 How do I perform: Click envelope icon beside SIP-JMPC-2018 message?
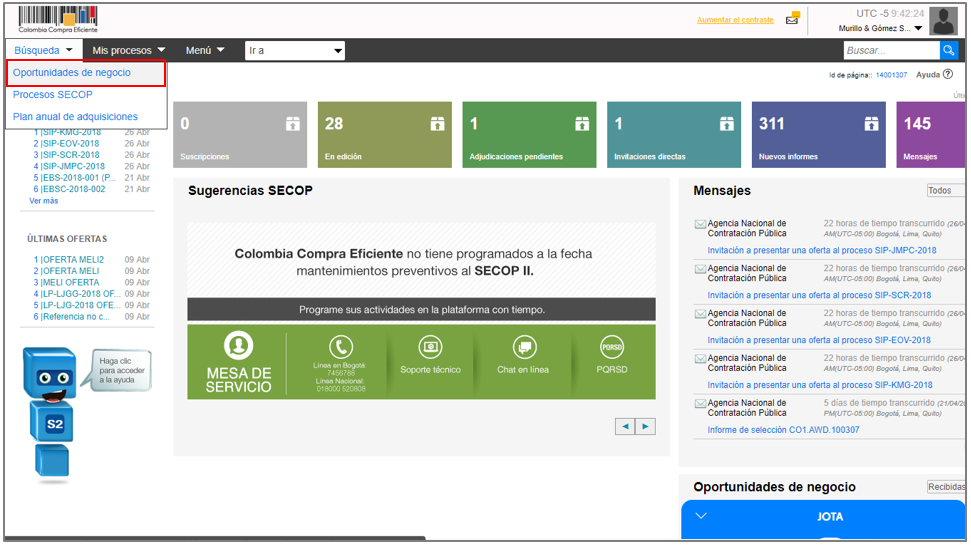click(x=700, y=224)
